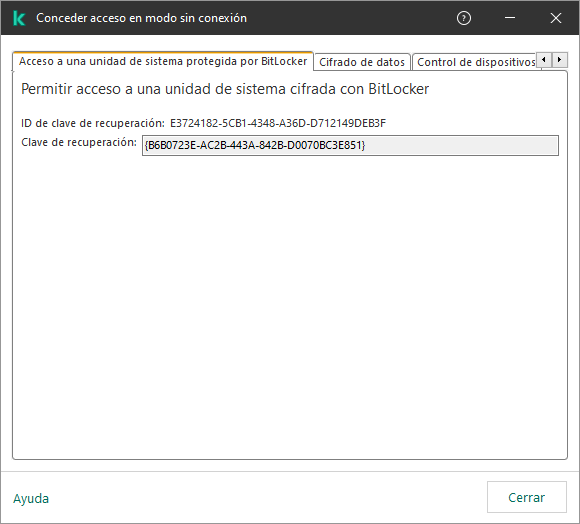Minimize the offline access window

[510, 18]
